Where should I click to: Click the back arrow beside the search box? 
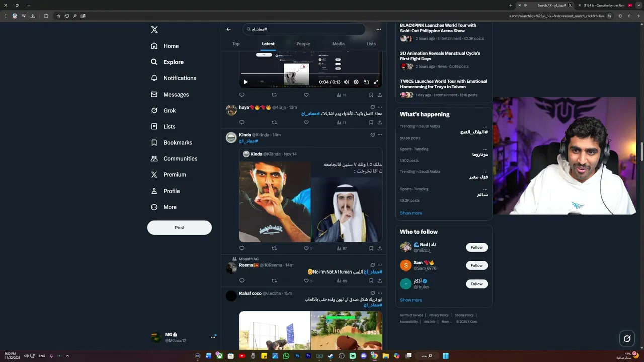pos(228,29)
